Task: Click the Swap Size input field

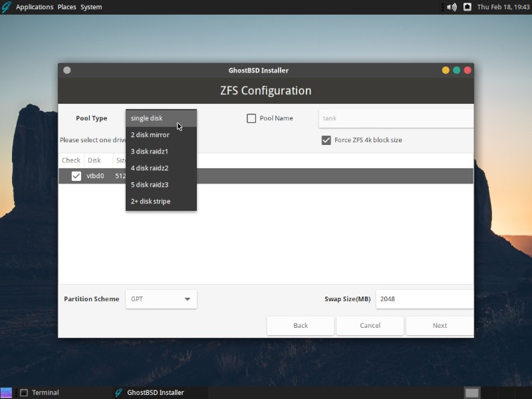Action: click(424, 299)
